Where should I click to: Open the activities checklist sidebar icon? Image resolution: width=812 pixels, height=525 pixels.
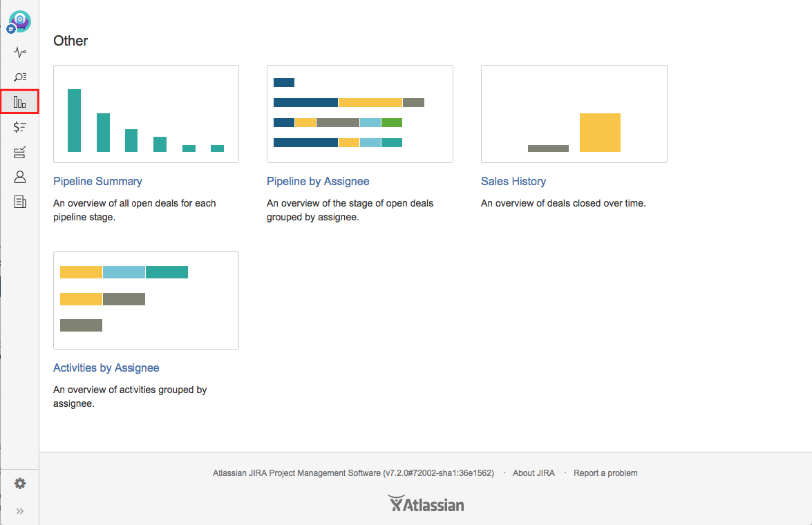coord(19,152)
